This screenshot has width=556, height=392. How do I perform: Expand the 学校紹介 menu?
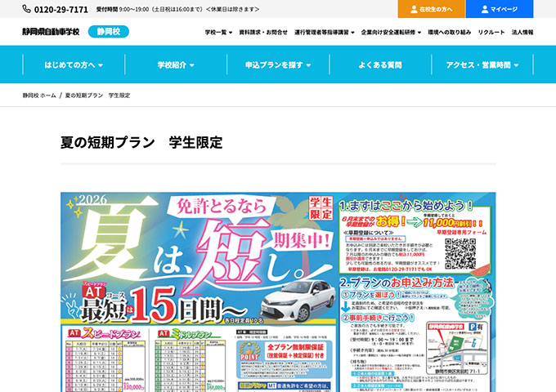[176, 65]
